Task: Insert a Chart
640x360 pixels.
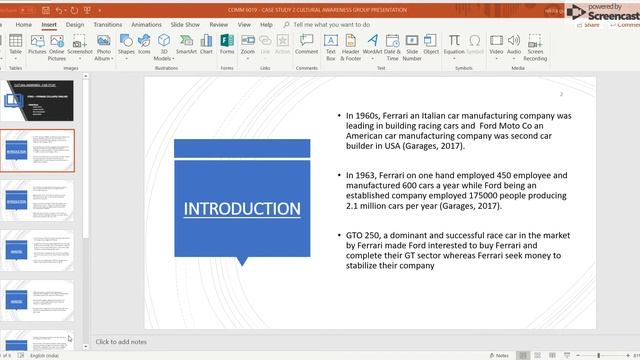Action: pos(206,45)
